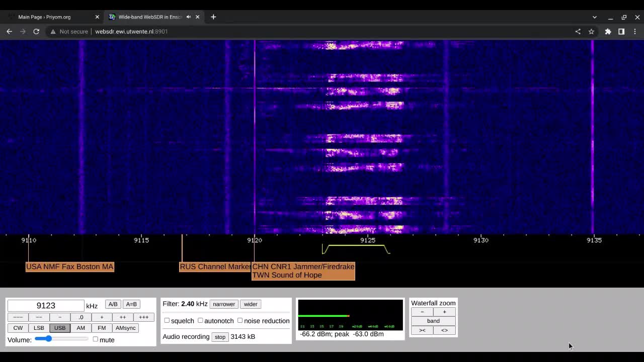Enable the squelch checkbox
The image size is (644, 362).
[x=167, y=320]
